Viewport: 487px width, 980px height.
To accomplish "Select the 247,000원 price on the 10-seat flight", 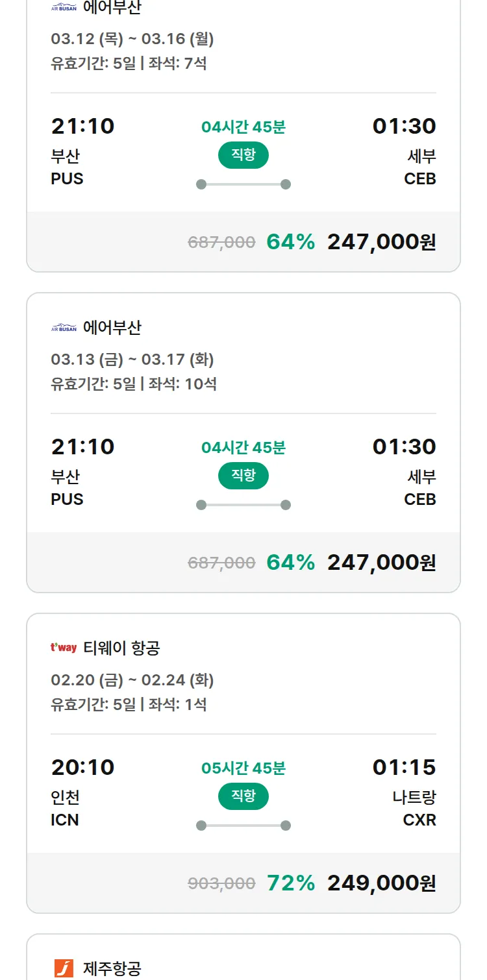I will 381,562.
